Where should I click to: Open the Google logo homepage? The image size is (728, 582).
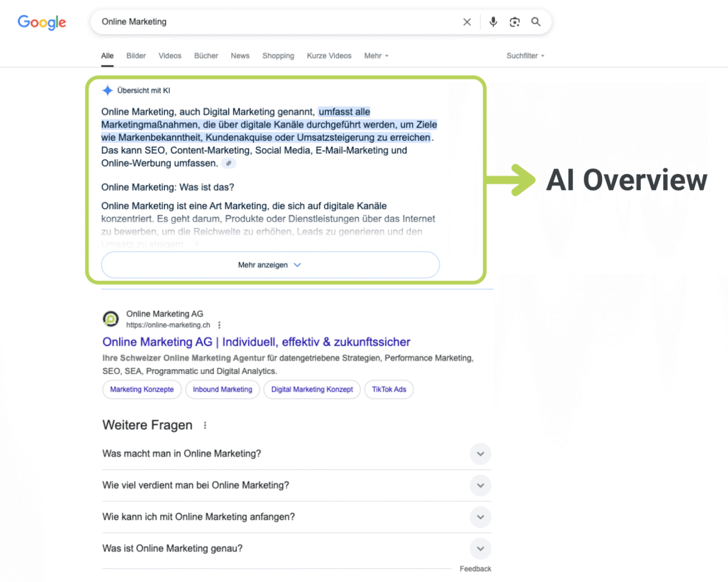(42, 22)
